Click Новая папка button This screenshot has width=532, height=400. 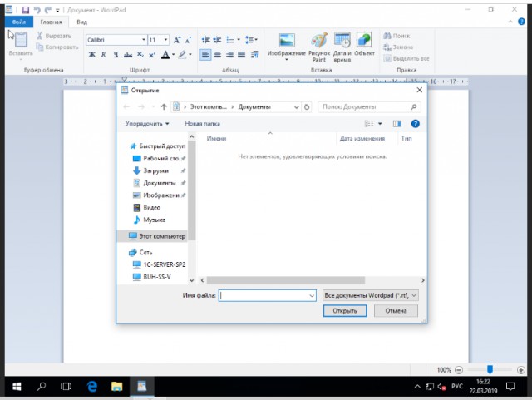(202, 124)
